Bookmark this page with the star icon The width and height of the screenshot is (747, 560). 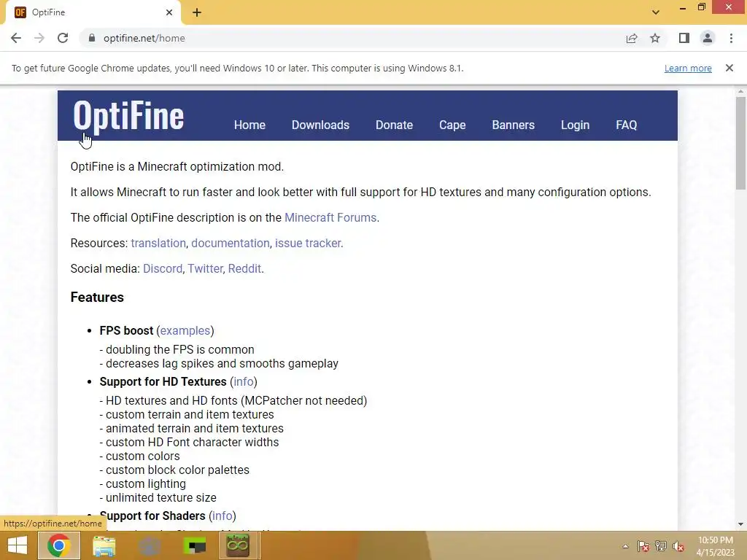click(655, 38)
